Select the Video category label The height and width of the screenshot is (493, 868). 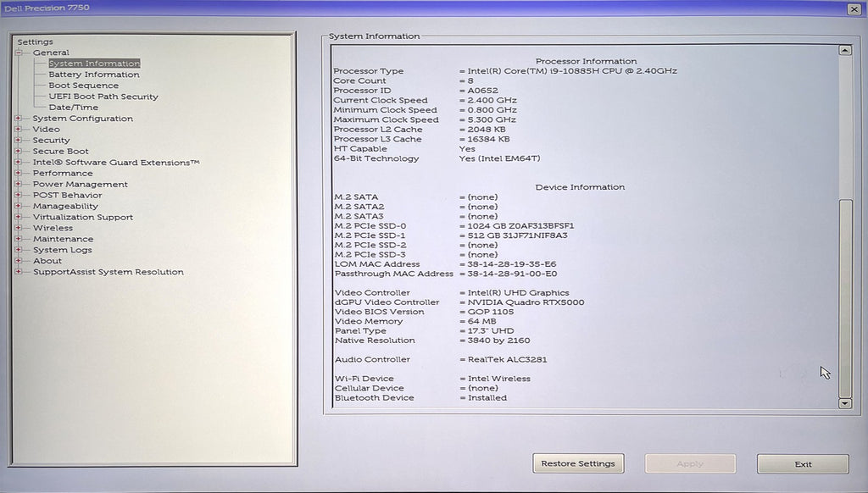pyautogui.click(x=46, y=130)
